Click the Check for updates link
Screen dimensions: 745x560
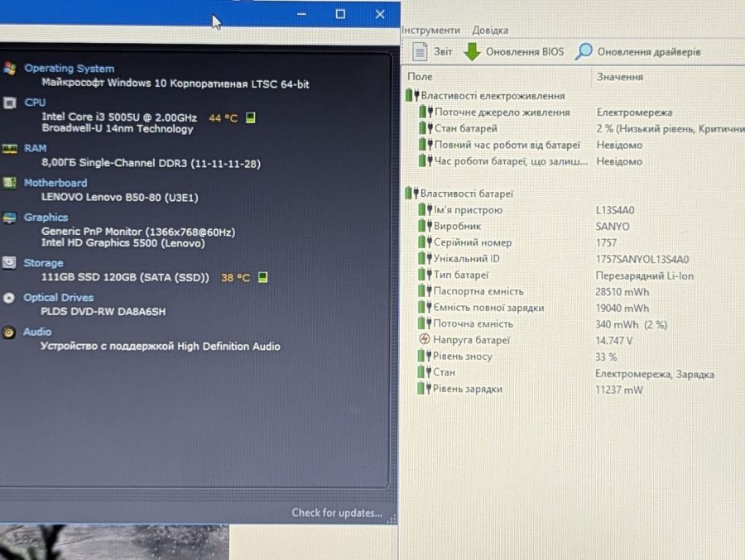coord(336,513)
